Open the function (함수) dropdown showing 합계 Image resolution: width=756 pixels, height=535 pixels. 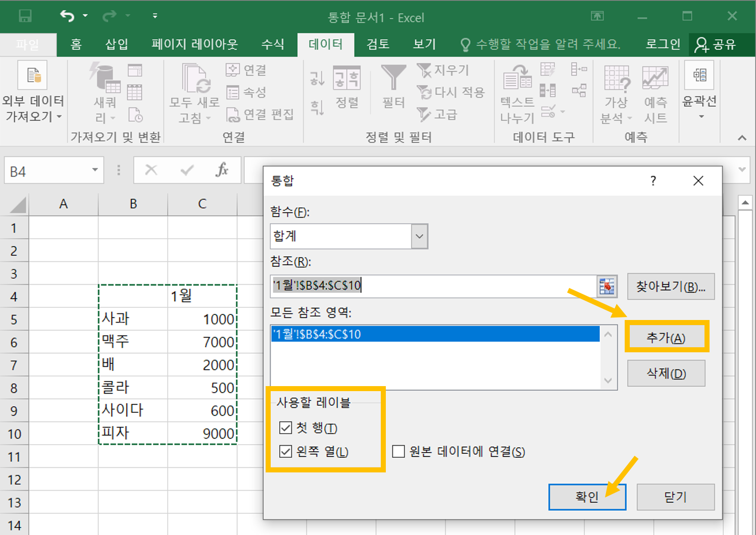[419, 236]
